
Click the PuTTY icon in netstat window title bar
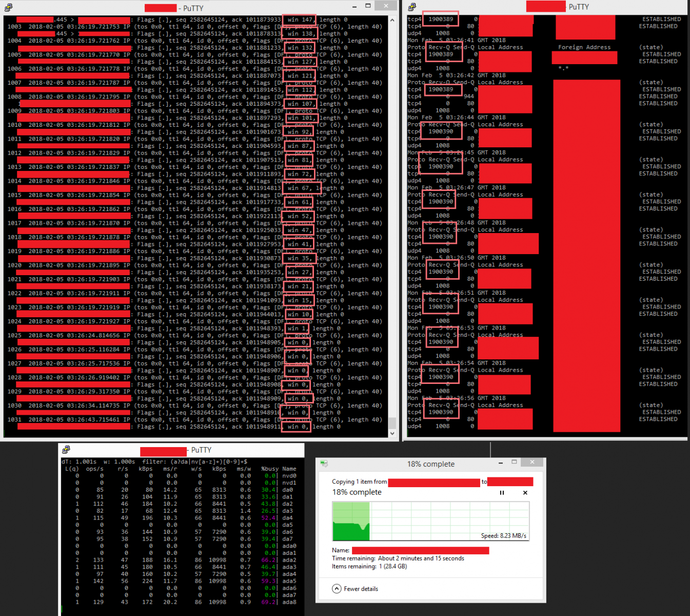pyautogui.click(x=412, y=7)
